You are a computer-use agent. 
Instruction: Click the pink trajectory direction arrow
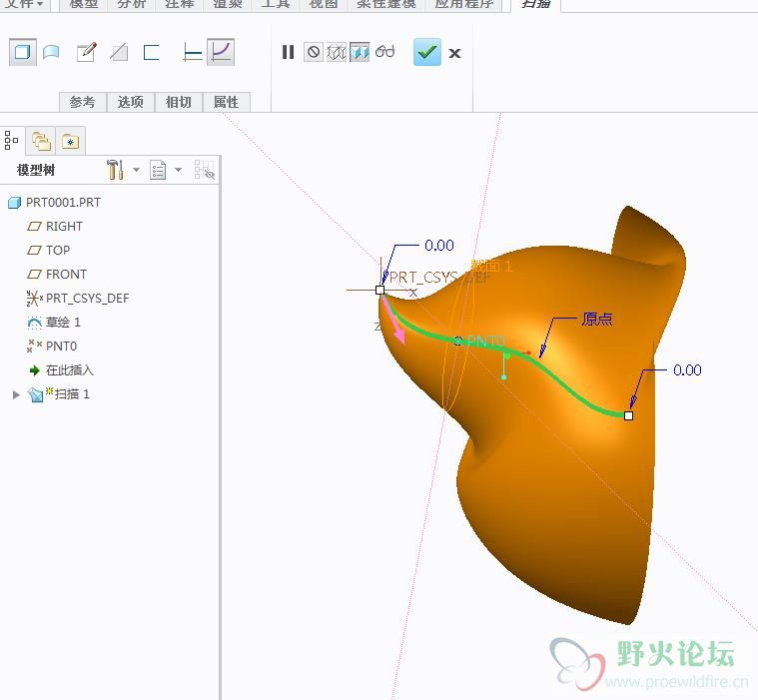394,322
